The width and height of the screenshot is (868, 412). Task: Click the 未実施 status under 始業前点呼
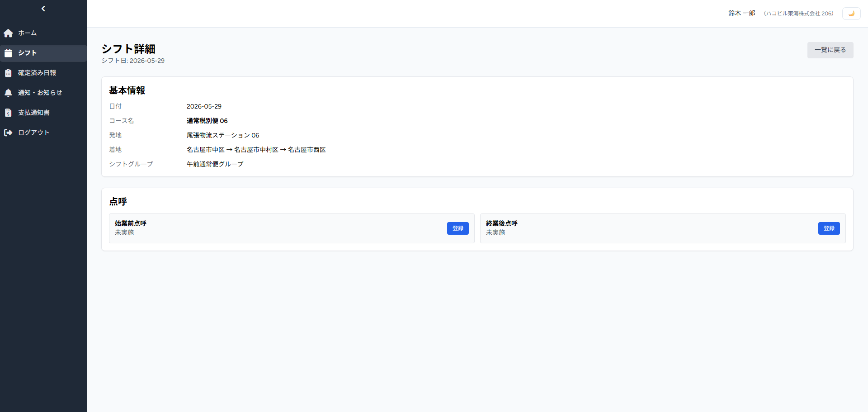pyautogui.click(x=124, y=232)
